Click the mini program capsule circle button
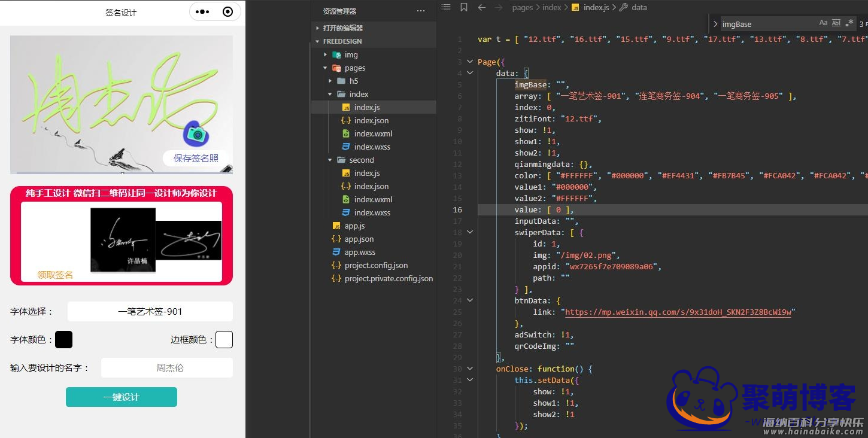This screenshot has width=868, height=438. point(227,12)
